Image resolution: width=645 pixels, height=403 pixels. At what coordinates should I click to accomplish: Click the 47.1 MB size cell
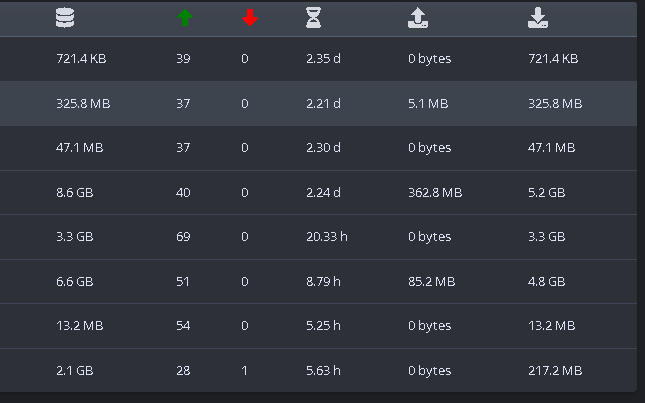click(x=79, y=148)
